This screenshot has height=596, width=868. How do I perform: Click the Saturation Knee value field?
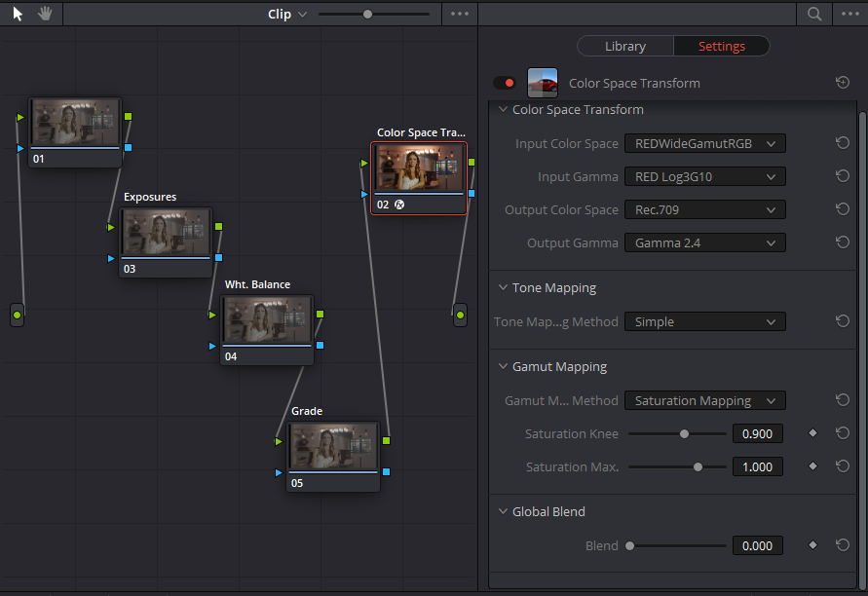pyautogui.click(x=757, y=434)
